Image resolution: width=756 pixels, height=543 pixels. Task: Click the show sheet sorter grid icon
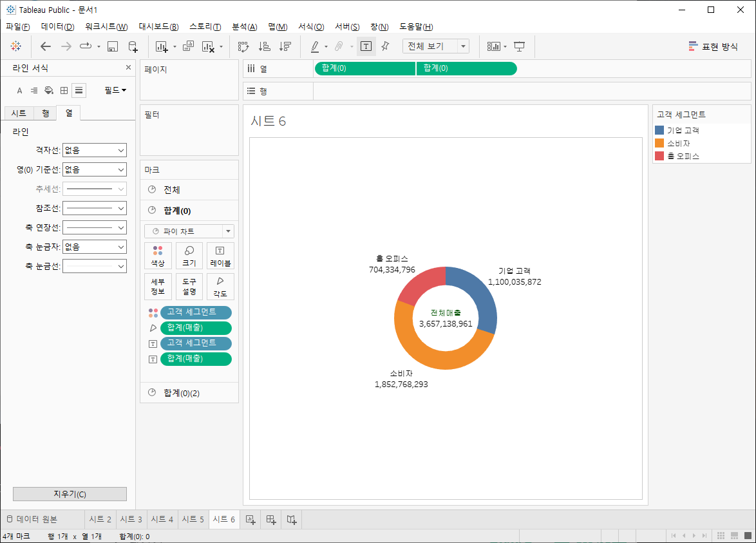click(721, 536)
